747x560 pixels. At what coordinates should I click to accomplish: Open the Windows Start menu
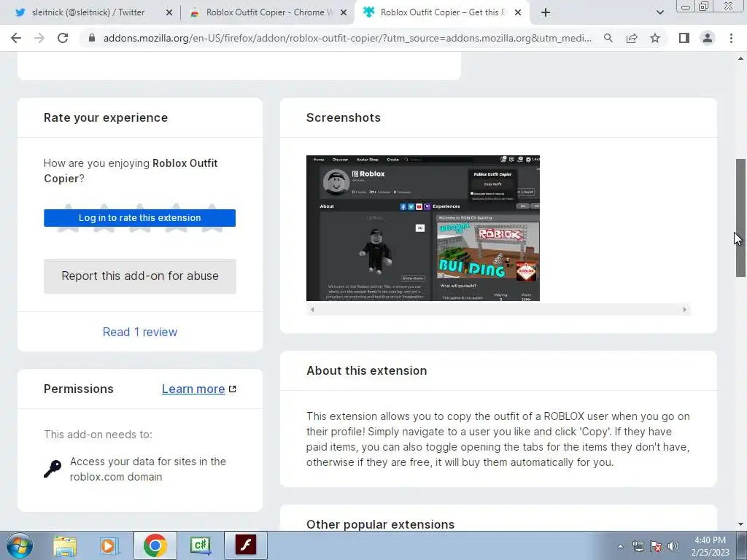[x=20, y=545]
